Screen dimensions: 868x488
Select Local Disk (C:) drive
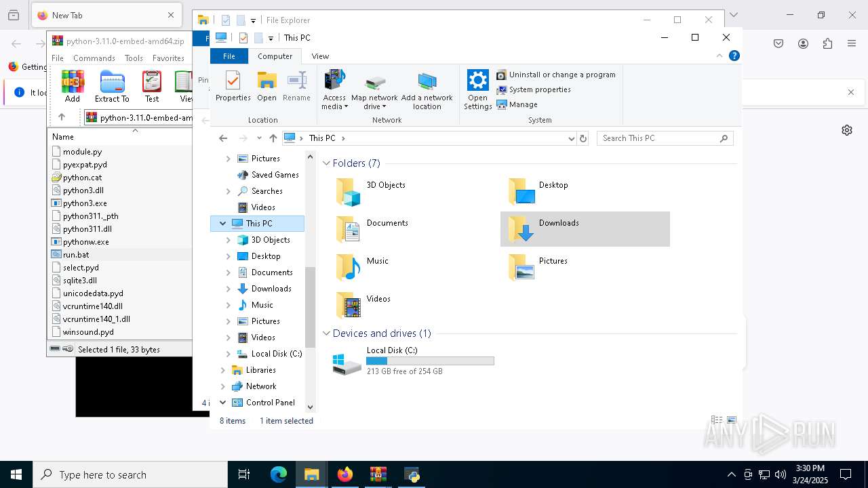pos(414,361)
